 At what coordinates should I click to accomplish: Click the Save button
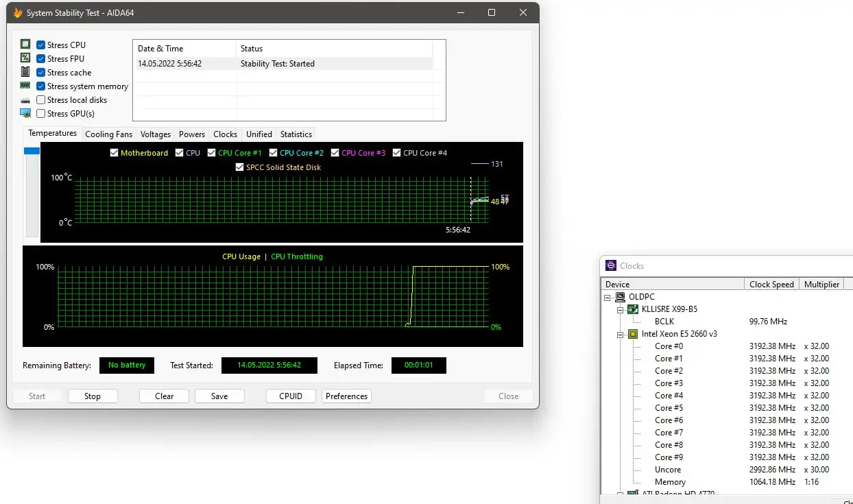pos(219,396)
